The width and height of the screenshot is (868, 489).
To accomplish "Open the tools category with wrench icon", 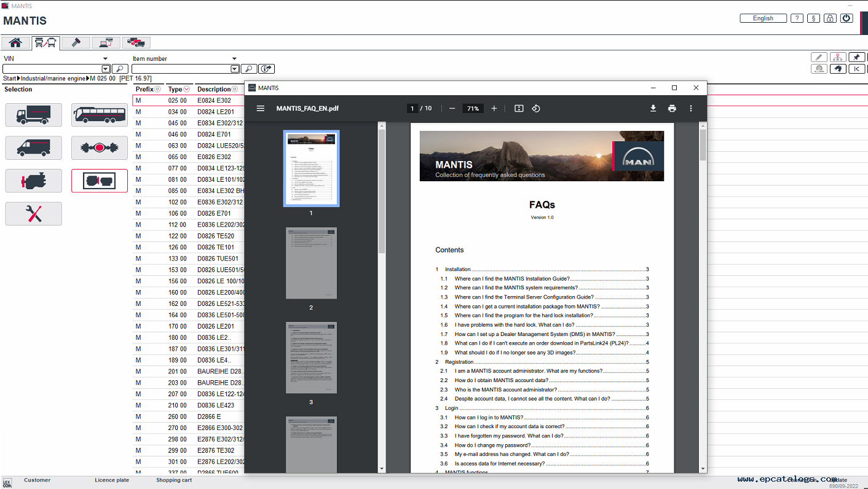I will click(34, 214).
